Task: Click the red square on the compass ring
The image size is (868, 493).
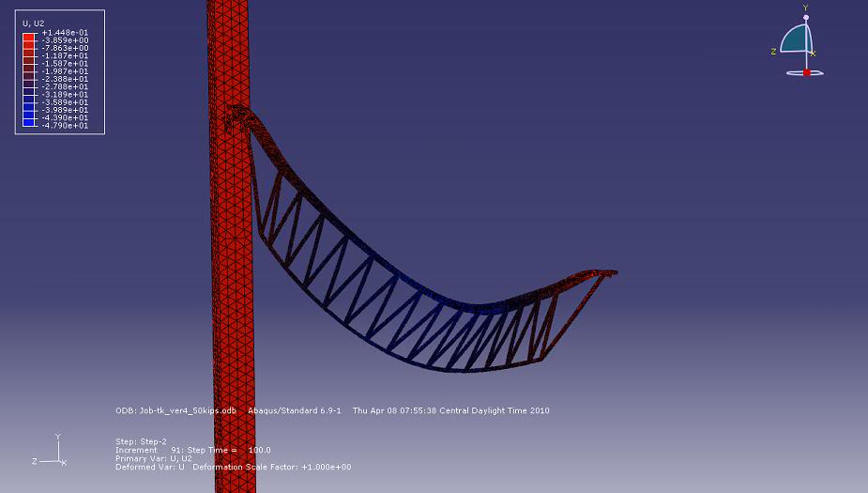Action: pyautogui.click(x=806, y=72)
